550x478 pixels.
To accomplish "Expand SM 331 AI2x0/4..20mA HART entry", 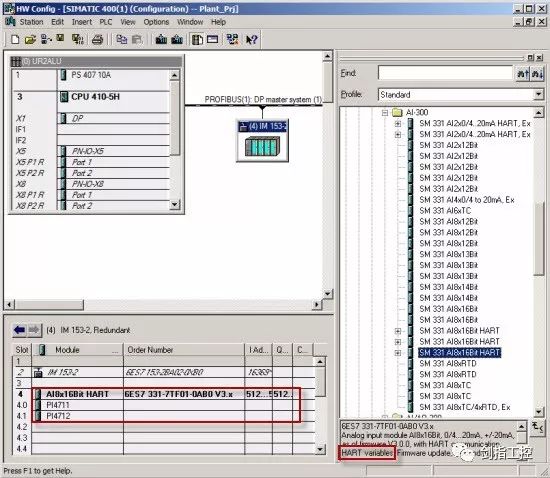I will 398,123.
